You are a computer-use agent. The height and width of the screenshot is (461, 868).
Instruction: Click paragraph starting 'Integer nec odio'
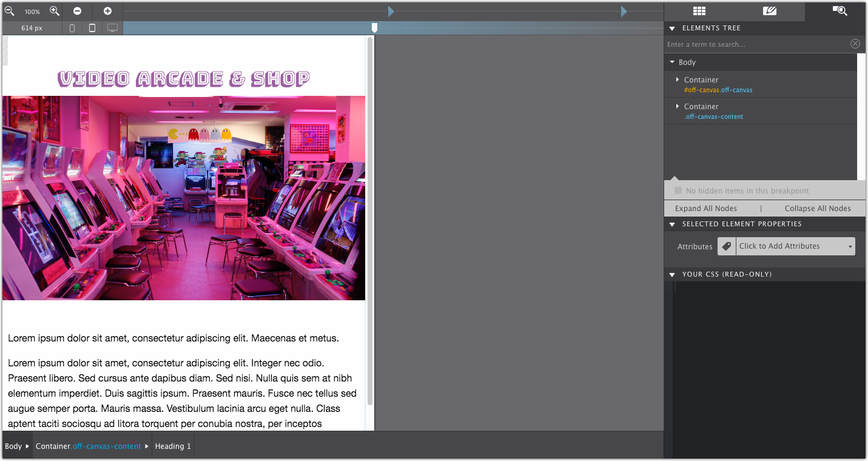tap(182, 394)
